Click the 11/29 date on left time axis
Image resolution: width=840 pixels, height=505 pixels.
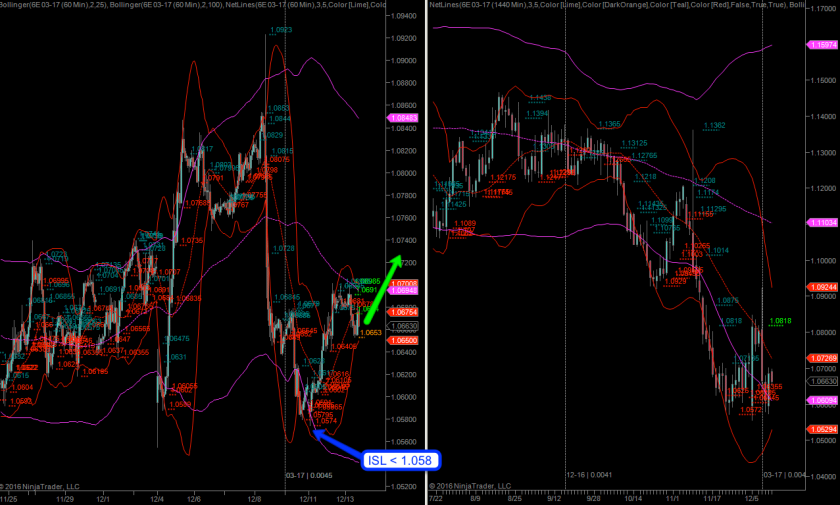[65, 499]
